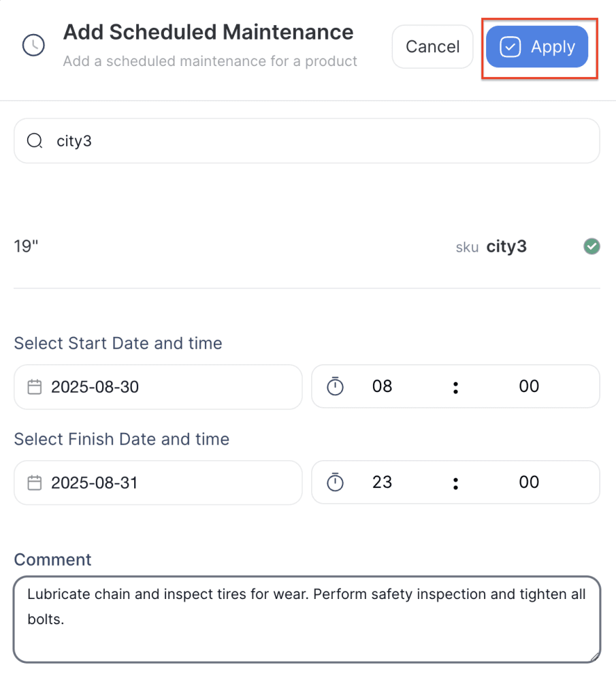Select the start hour field 08
This screenshot has width=616, height=697.
click(x=383, y=387)
